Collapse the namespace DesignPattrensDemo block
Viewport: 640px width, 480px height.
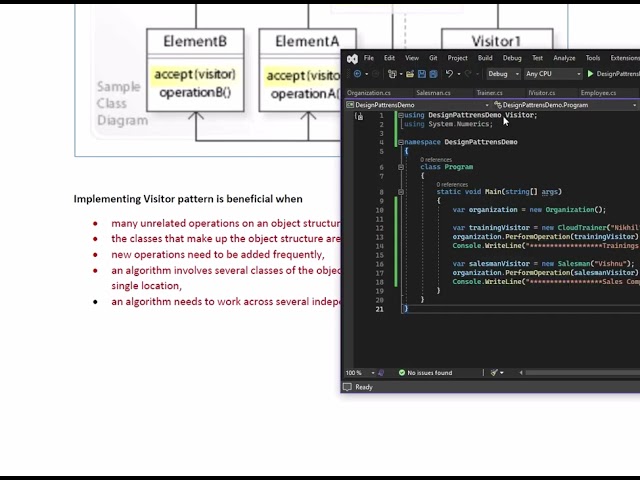[401, 142]
